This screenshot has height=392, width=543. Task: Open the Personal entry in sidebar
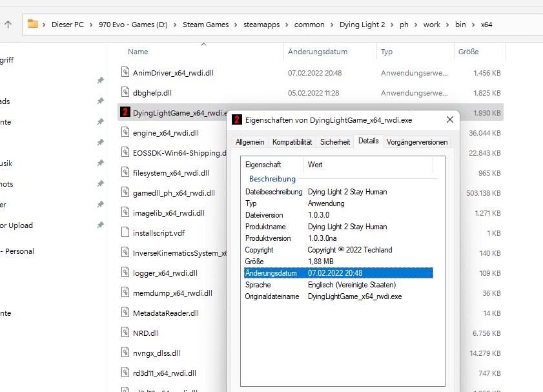tap(17, 251)
